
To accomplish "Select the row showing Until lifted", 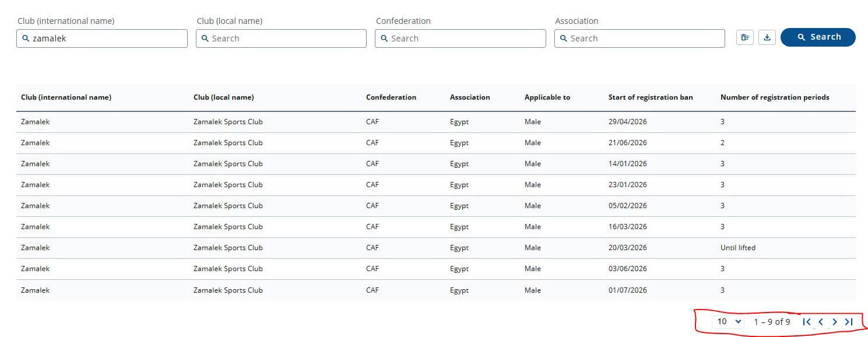I will pos(436,248).
